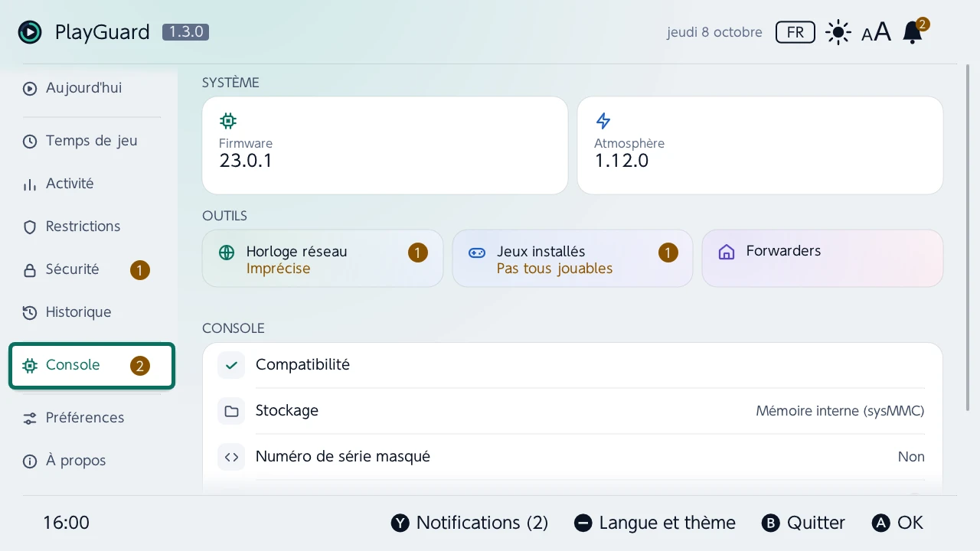The image size is (980, 551).
Task: Open Langue et thème from the footer
Action: (655, 523)
